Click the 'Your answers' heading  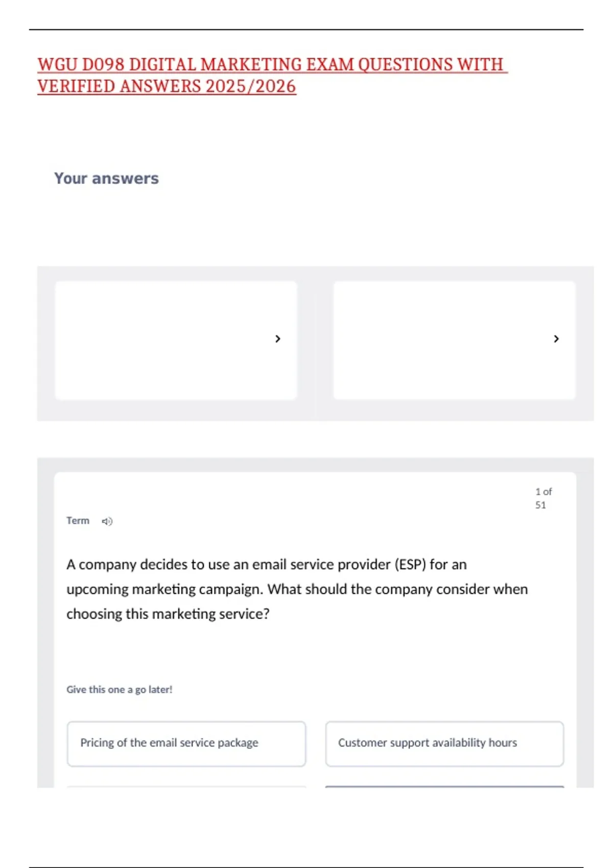(106, 178)
